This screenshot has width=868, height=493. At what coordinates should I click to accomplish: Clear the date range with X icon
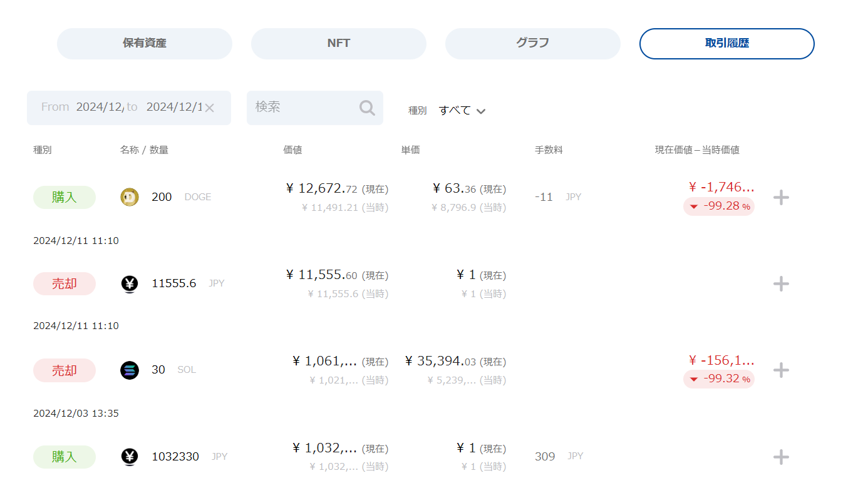point(209,108)
